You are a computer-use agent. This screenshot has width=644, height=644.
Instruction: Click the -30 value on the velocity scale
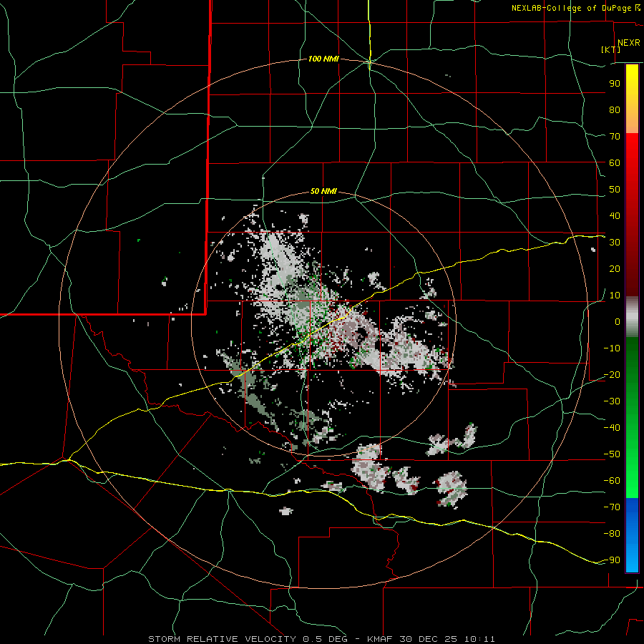pyautogui.click(x=612, y=401)
